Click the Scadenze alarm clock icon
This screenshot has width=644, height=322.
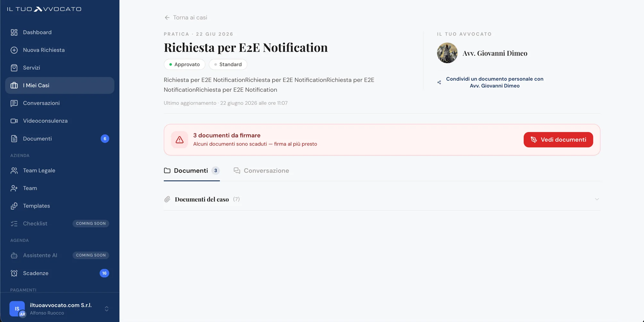pyautogui.click(x=14, y=273)
